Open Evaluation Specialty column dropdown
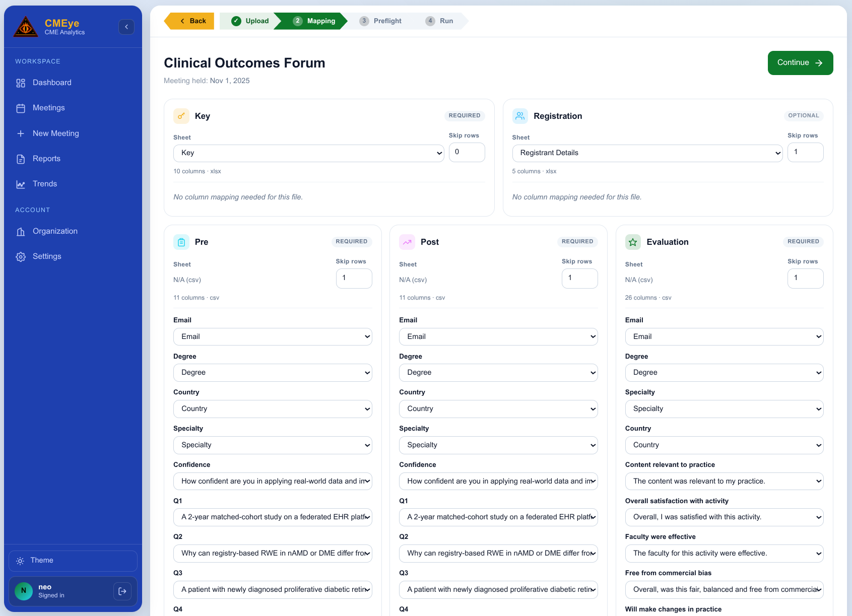852x616 pixels. (724, 409)
